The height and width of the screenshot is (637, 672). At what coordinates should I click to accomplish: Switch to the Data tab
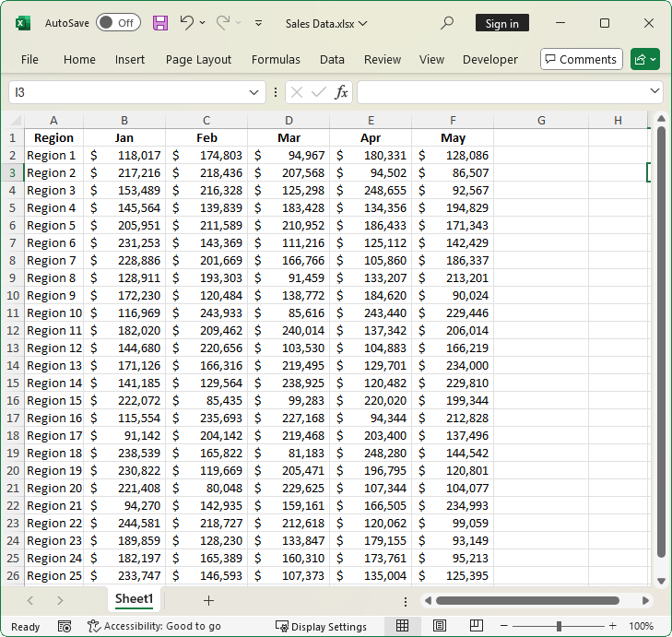click(332, 59)
